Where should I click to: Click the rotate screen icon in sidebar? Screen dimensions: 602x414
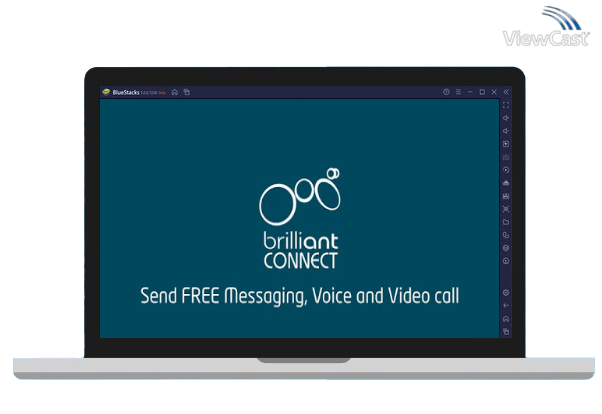pos(506,235)
